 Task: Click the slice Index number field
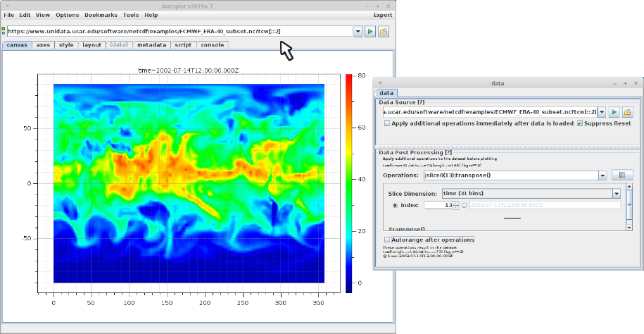click(x=438, y=205)
